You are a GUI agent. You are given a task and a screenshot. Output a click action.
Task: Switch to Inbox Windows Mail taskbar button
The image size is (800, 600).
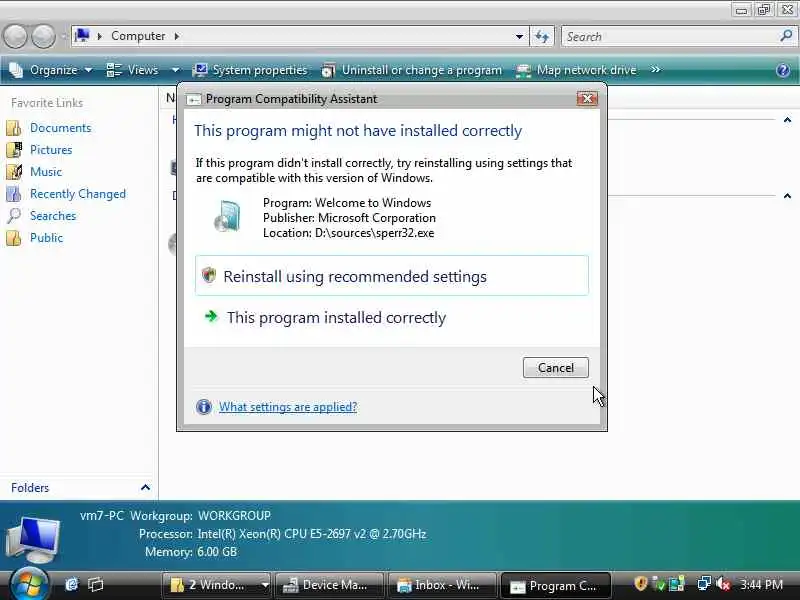coord(442,585)
